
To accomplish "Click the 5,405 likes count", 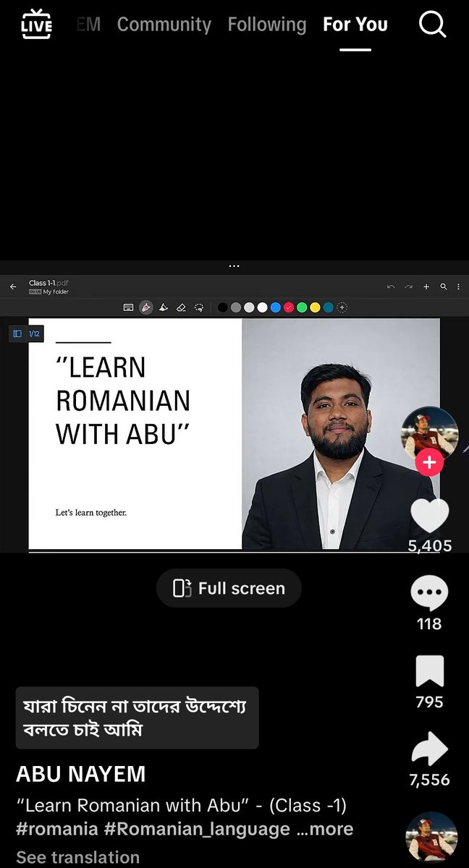I will 430,546.
